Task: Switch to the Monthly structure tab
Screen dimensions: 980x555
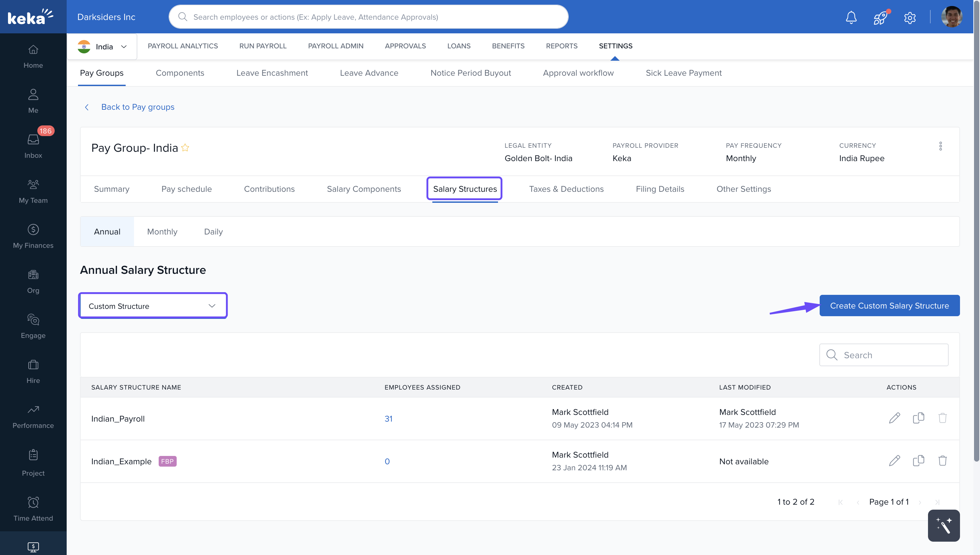Action: [x=162, y=232]
